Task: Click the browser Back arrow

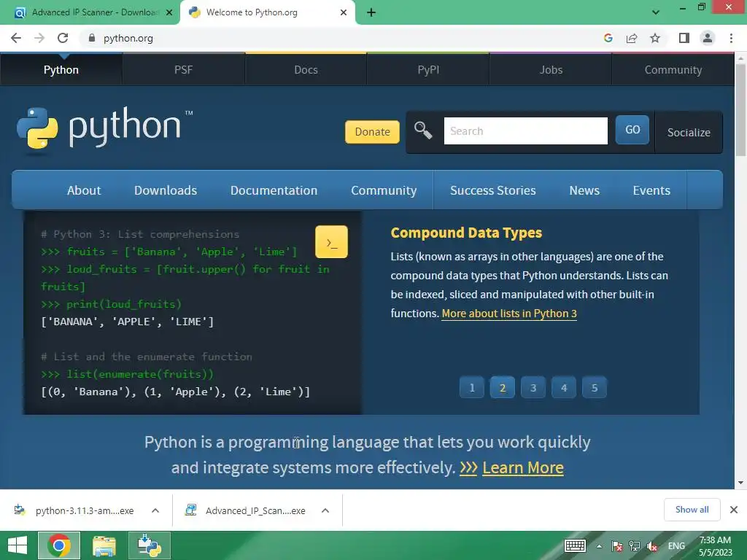Action: click(16, 38)
